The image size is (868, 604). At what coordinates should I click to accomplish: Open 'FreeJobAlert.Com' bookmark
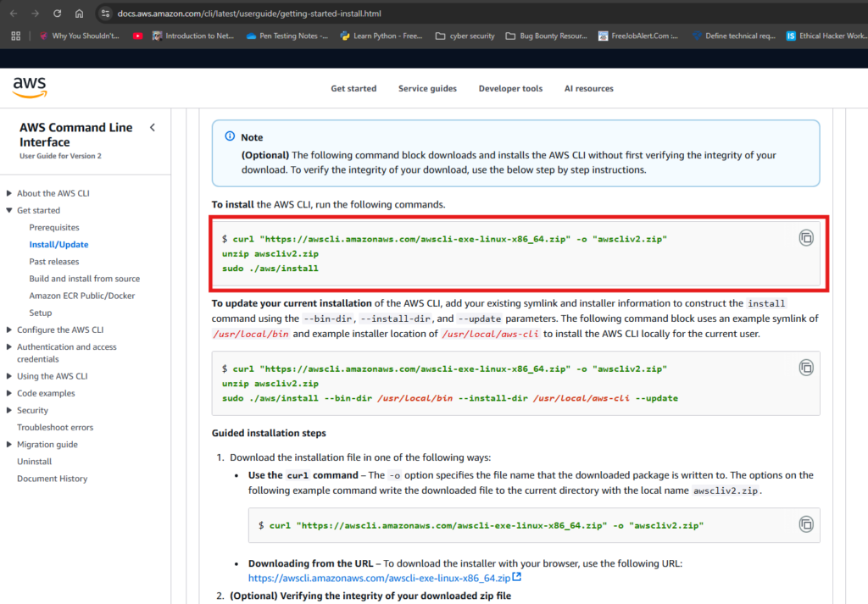pos(638,36)
